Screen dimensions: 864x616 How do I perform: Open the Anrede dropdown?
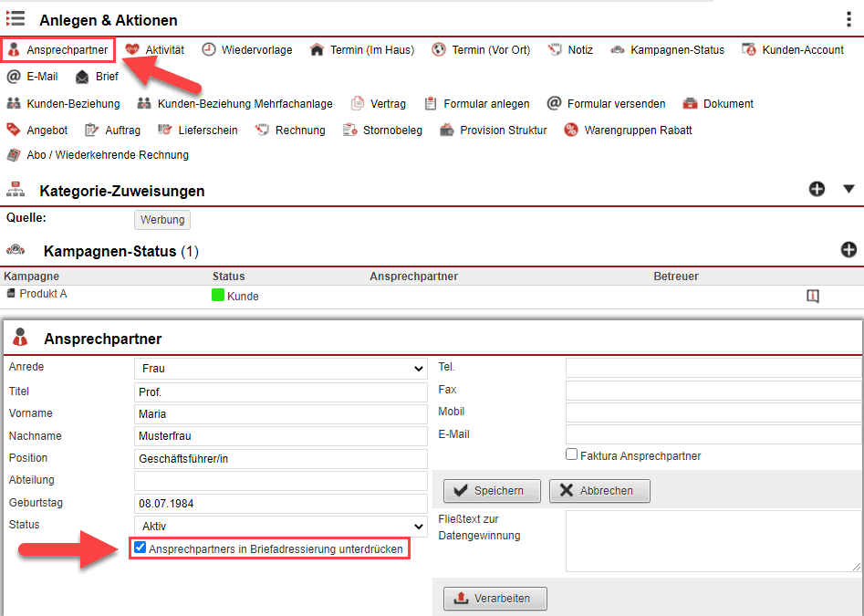(280, 369)
